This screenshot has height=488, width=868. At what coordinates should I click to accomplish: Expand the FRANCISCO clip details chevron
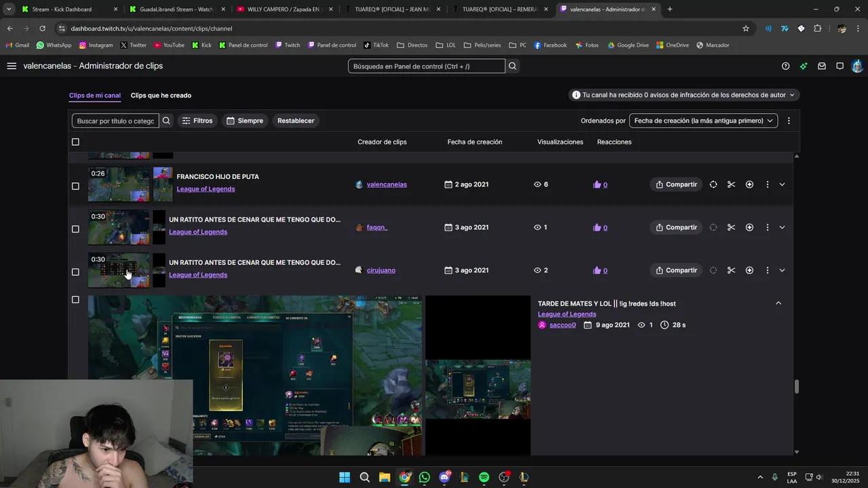(782, 184)
